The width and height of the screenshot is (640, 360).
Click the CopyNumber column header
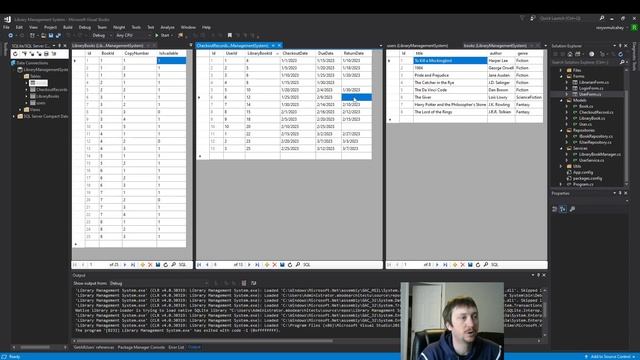[139, 53]
